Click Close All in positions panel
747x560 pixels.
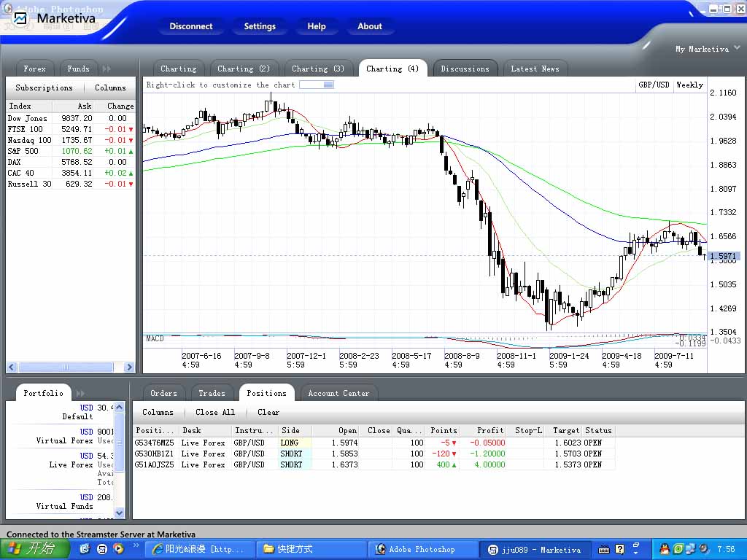215,412
